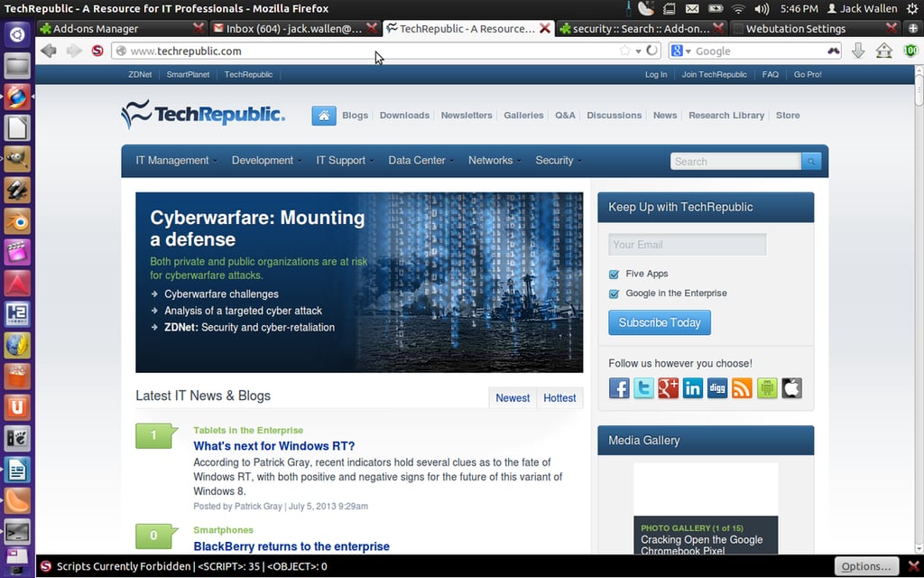Click the search binoculars icon in Google box
This screenshot has height=578, width=924.
pyautogui.click(x=833, y=51)
